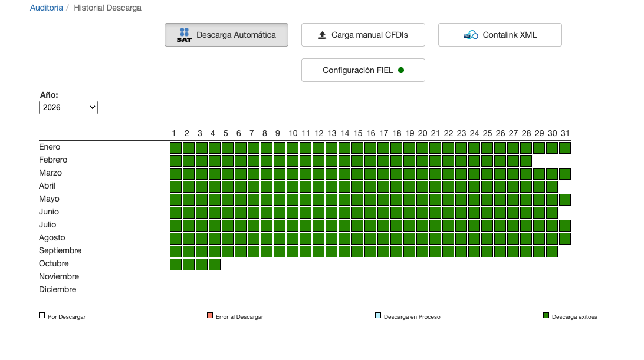Click the Descarga exitosa legend text
The height and width of the screenshot is (360, 644).
pyautogui.click(x=574, y=317)
